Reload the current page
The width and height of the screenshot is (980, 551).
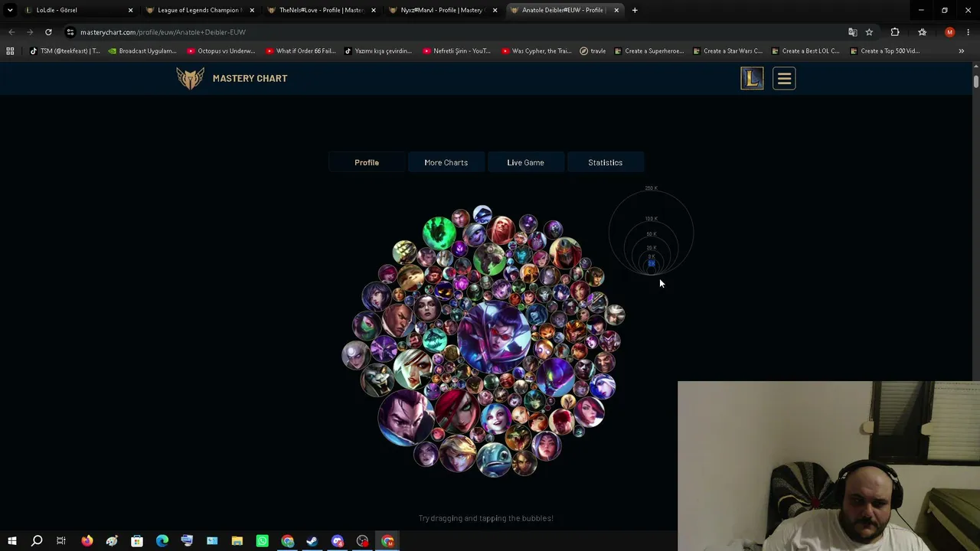point(48,32)
